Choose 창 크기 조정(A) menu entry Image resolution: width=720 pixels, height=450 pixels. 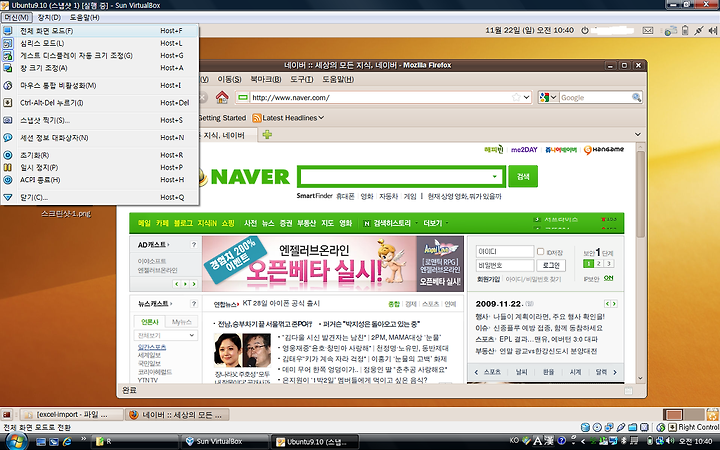(x=100, y=68)
